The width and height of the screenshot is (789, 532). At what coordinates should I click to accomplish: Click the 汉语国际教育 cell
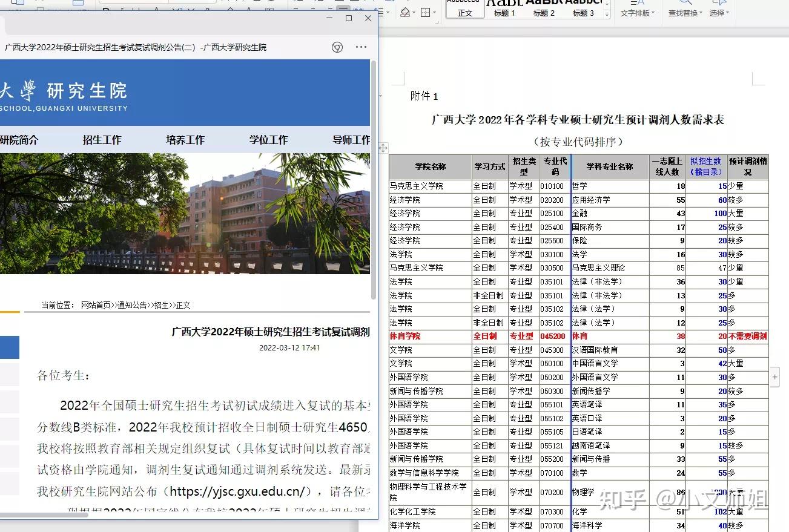[610, 350]
